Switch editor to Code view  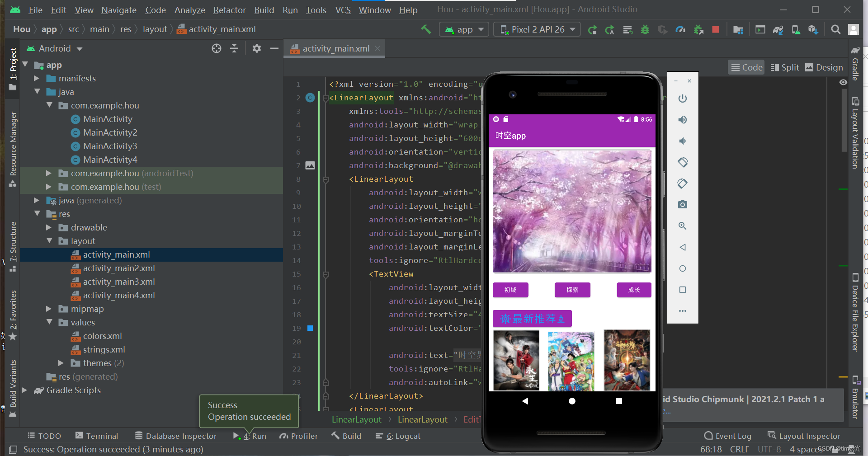746,68
